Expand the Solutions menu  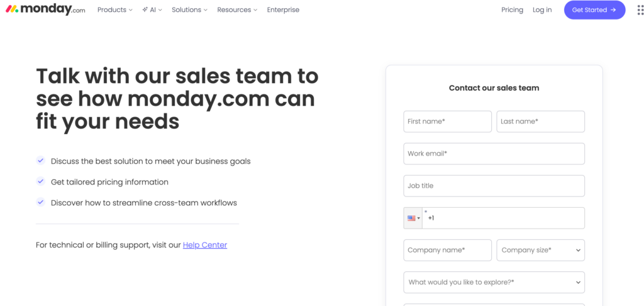[x=189, y=10]
